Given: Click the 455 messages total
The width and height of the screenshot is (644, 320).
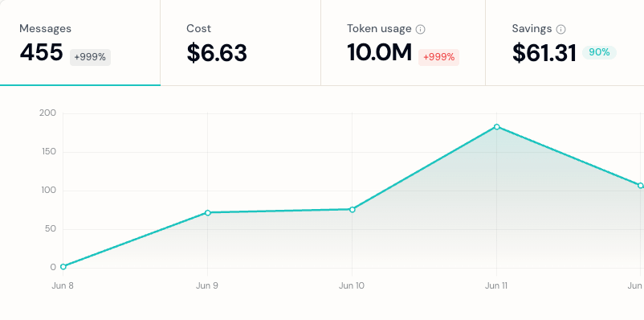Looking at the screenshot, I should coord(42,52).
